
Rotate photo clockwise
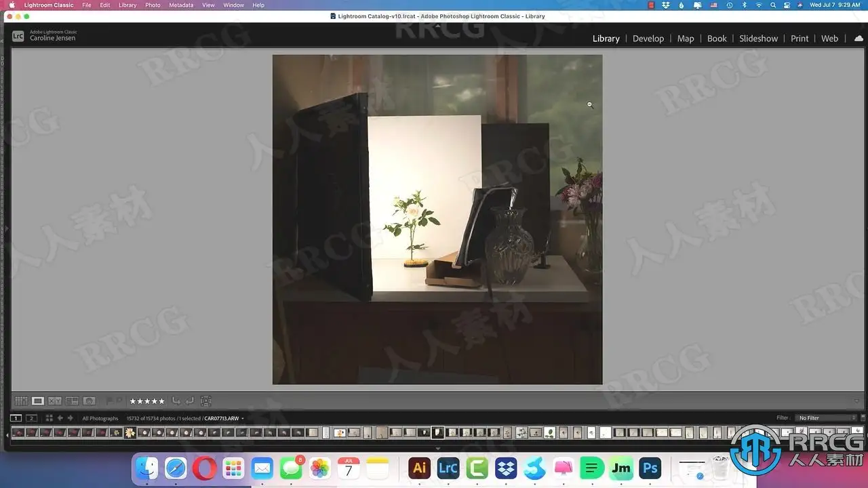click(190, 401)
